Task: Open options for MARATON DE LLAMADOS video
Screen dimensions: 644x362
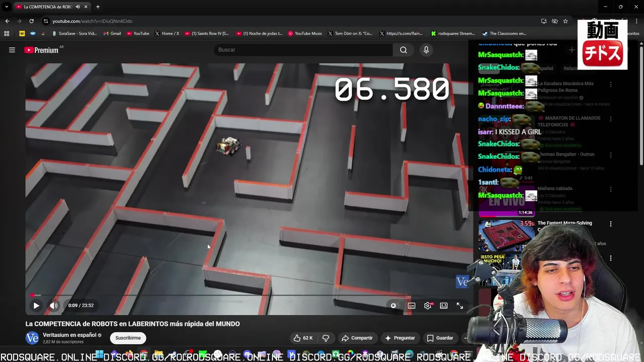Action: 611,119
